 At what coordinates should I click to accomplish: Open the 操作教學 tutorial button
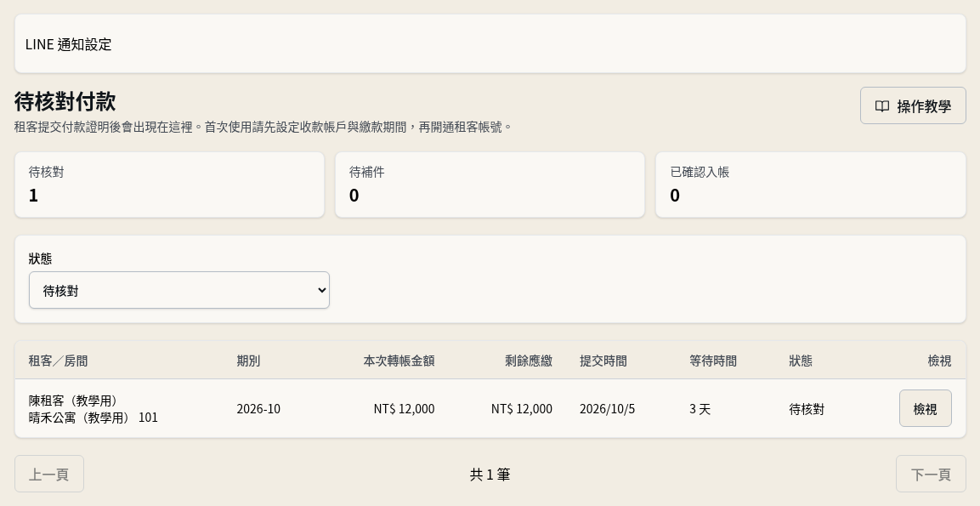point(913,105)
